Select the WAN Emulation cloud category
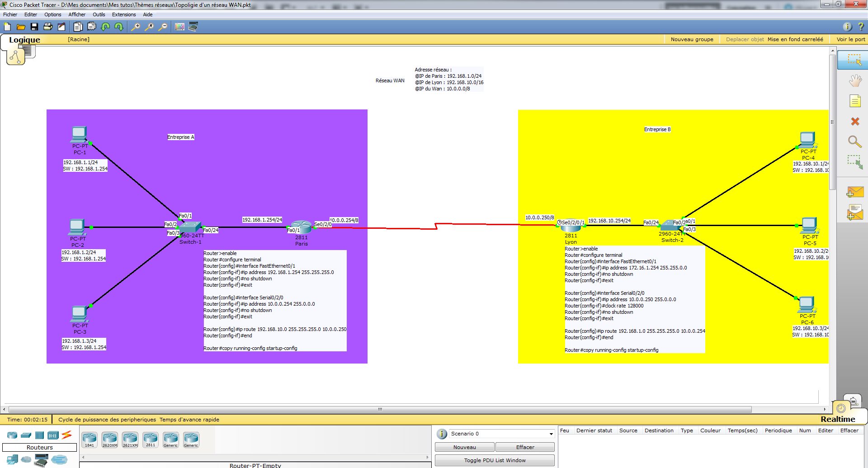The image size is (868, 468). (x=26, y=460)
